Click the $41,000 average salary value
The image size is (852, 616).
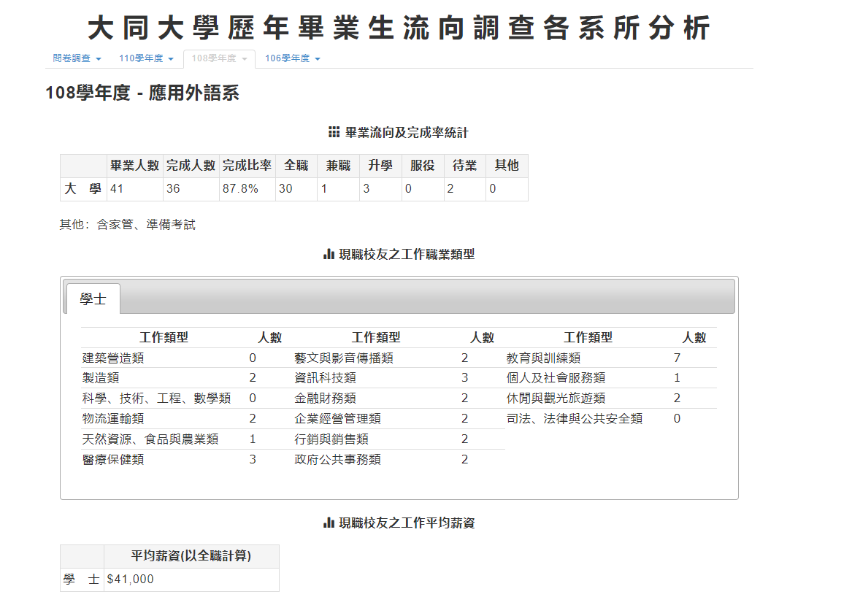coord(131,580)
